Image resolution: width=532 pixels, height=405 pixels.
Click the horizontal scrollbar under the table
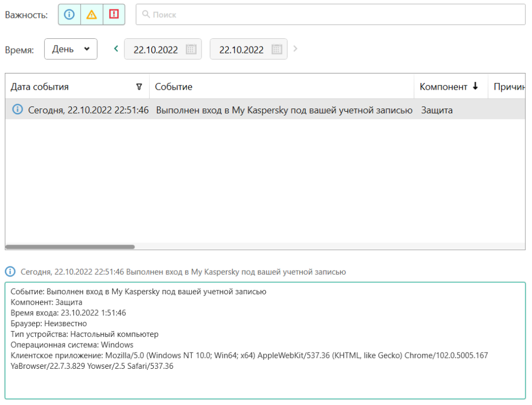click(x=70, y=247)
